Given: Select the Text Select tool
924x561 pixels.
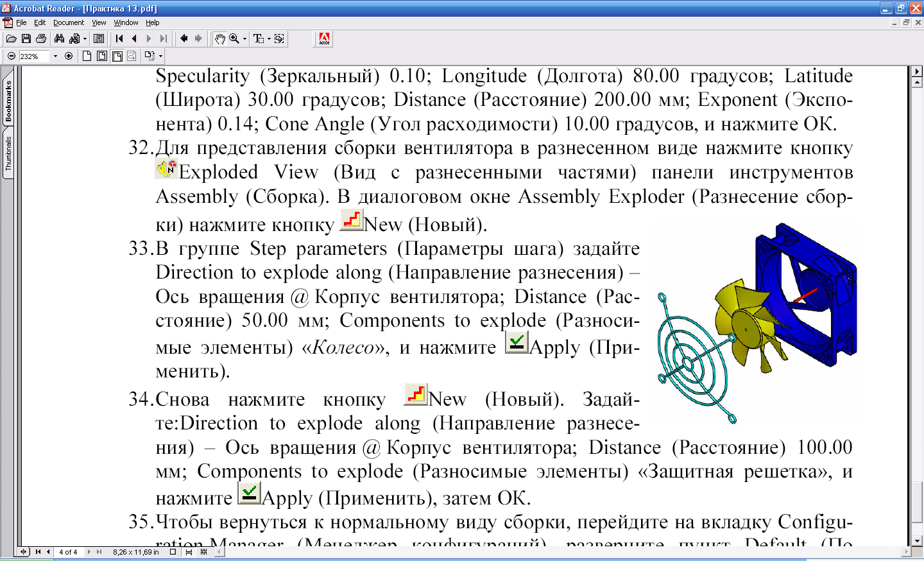Looking at the screenshot, I should pyautogui.click(x=259, y=39).
